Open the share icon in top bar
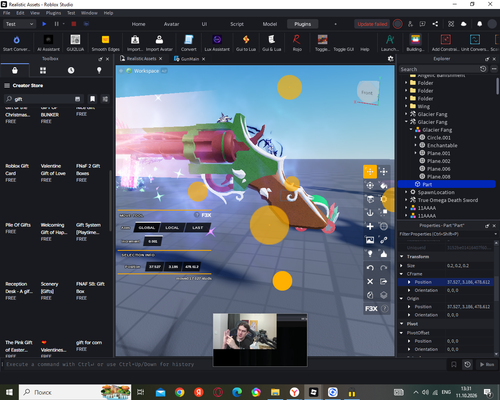Image resolution: width=500 pixels, height=400 pixels. pyautogui.click(x=435, y=24)
